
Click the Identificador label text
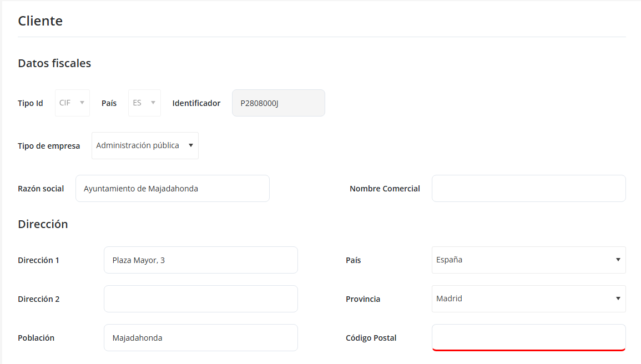196,103
